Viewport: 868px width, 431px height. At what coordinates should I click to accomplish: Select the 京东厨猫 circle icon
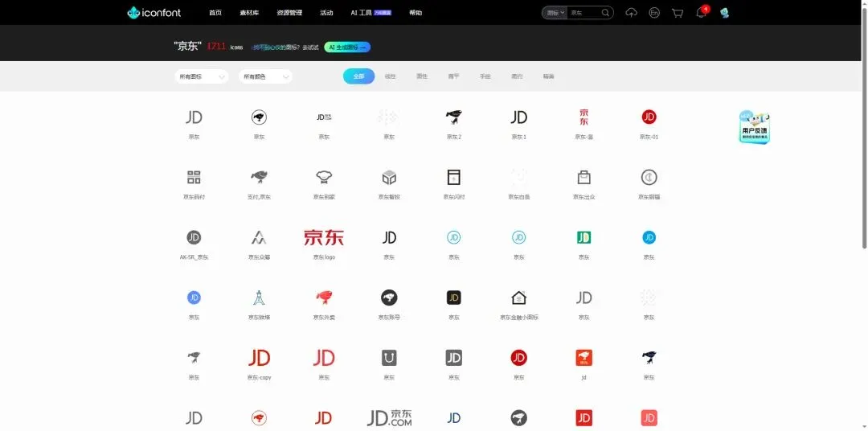click(x=649, y=177)
